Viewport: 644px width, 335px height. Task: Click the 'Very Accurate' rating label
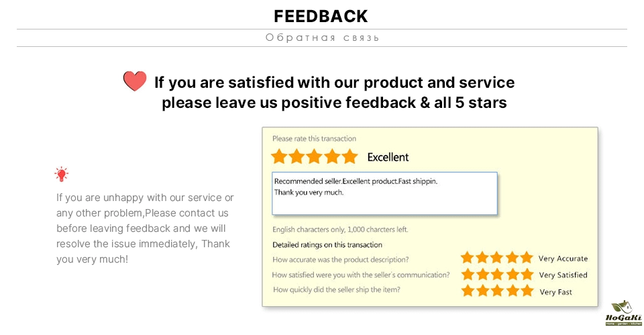coord(563,259)
